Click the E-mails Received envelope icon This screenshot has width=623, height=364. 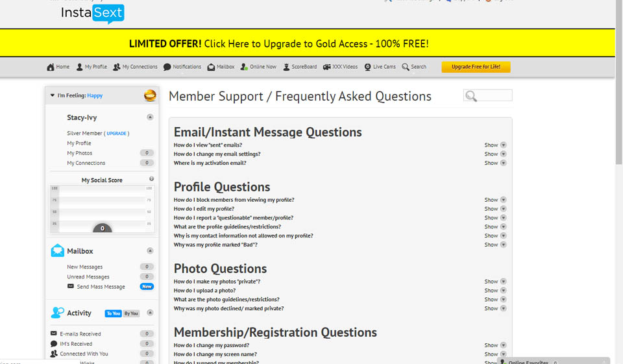(x=54, y=334)
